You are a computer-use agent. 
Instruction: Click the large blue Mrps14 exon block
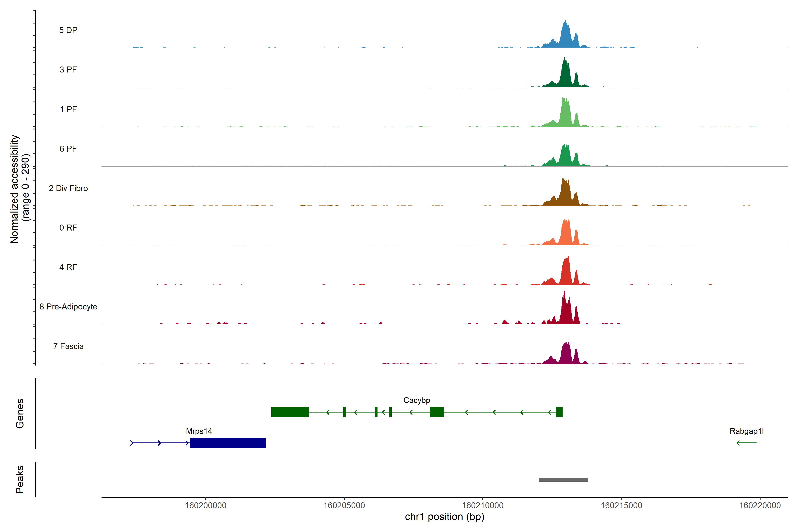coord(228,443)
